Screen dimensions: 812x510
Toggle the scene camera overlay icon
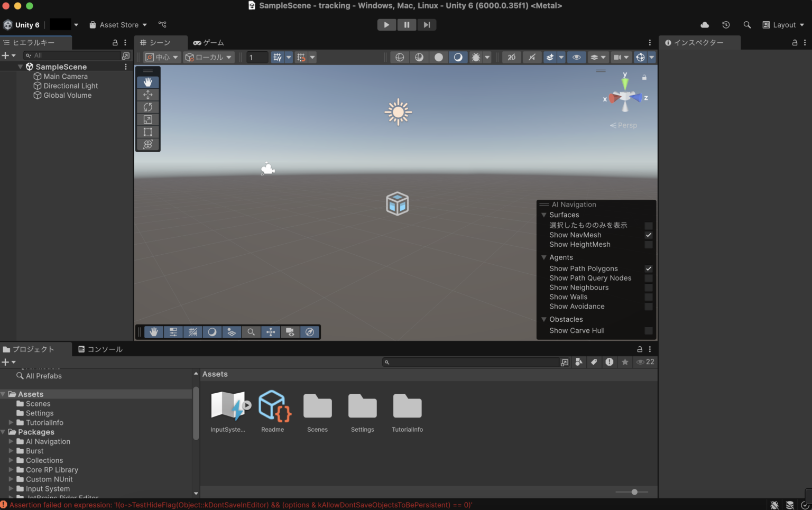pyautogui.click(x=290, y=332)
